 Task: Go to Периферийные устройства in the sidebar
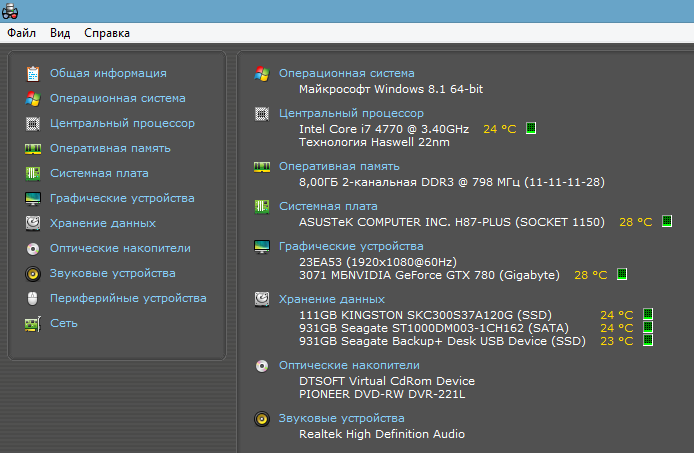click(x=128, y=298)
